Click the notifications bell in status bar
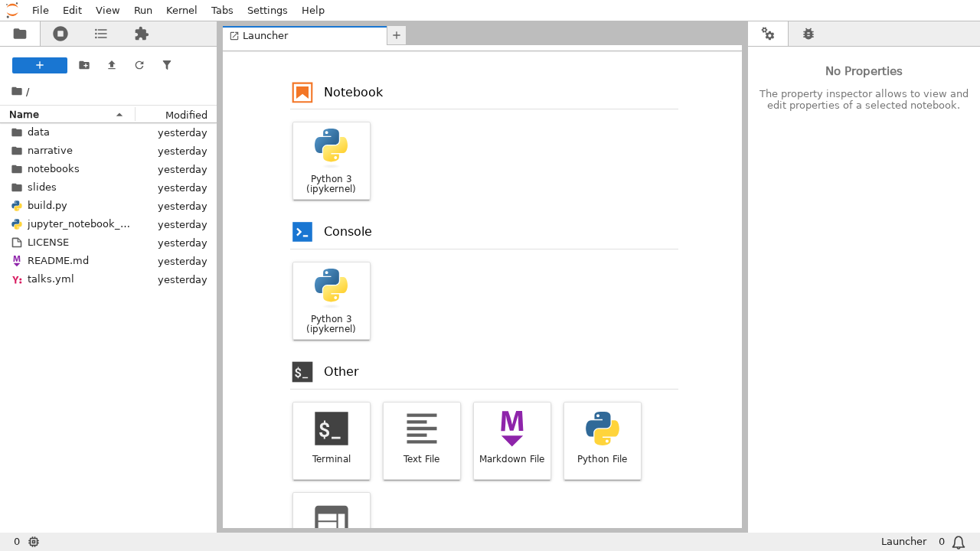This screenshot has height=551, width=980. [959, 543]
